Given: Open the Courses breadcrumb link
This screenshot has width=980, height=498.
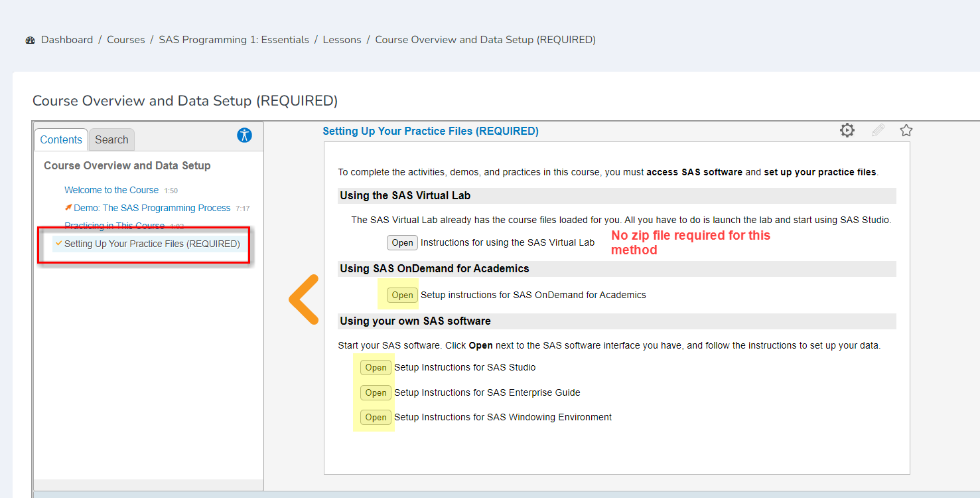Looking at the screenshot, I should [126, 40].
